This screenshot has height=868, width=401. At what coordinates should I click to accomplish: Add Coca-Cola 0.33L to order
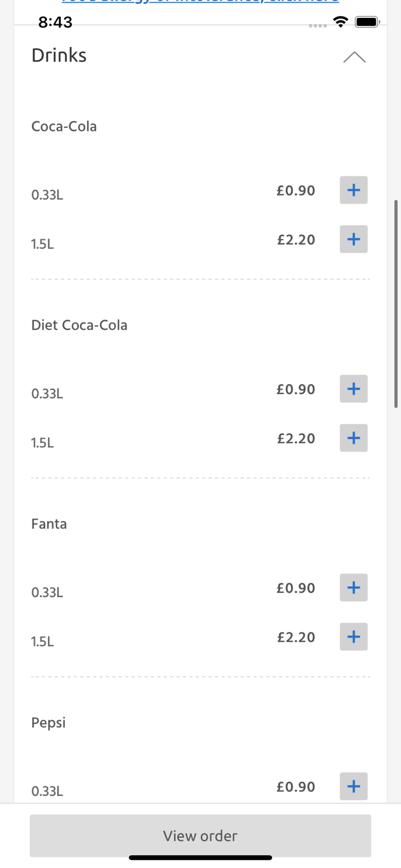point(354,190)
